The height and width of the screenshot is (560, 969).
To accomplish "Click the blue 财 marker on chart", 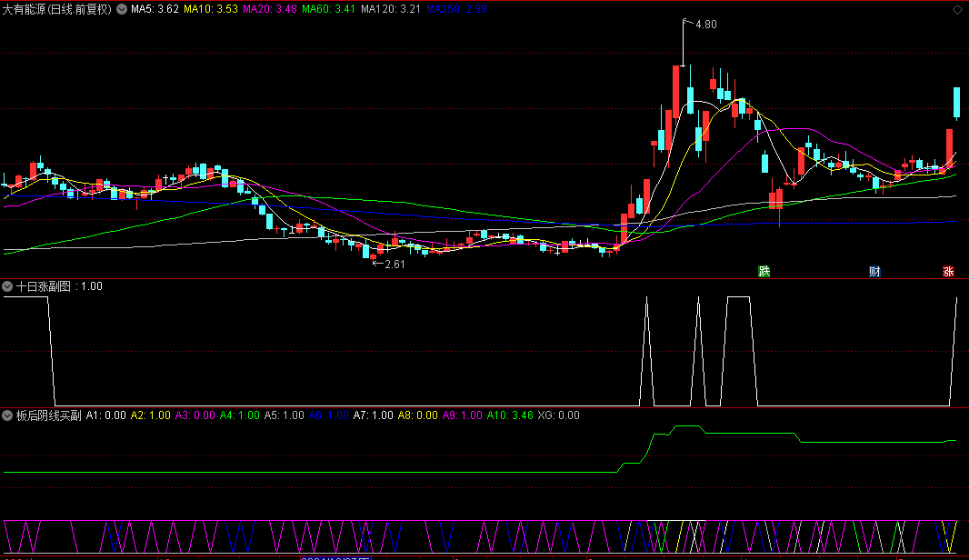I will 874,271.
